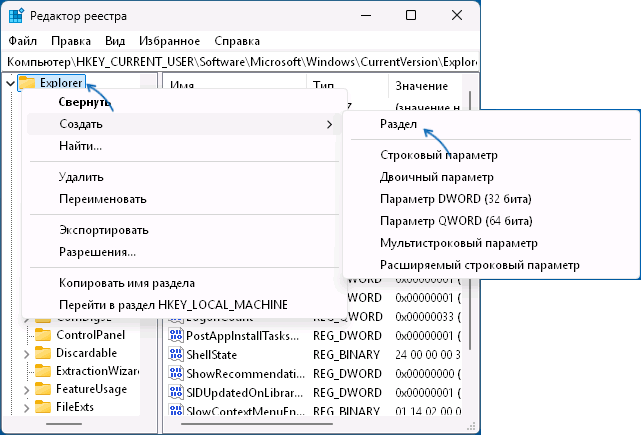This screenshot has height=435, width=641.
Task: Expand the Discardable tree node
Action: 27,354
